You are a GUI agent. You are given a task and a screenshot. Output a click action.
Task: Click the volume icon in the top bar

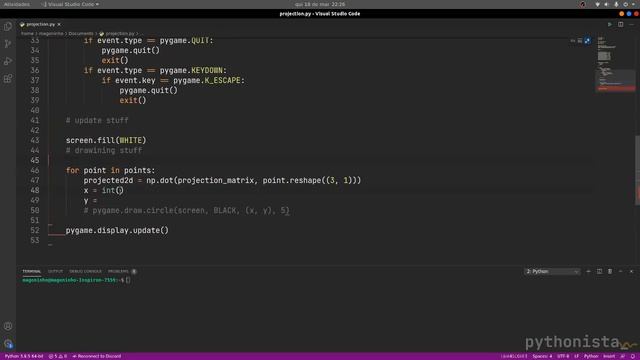tap(607, 4)
